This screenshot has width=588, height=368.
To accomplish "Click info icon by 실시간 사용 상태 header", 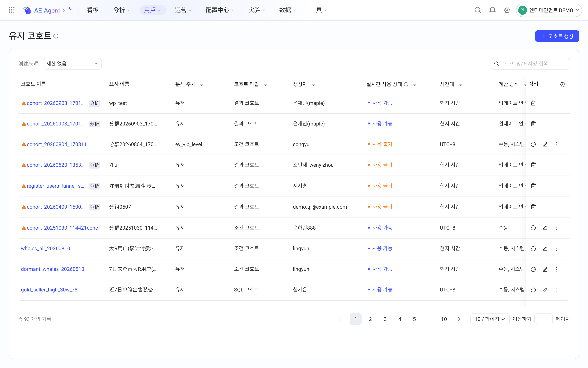I will 406,84.
